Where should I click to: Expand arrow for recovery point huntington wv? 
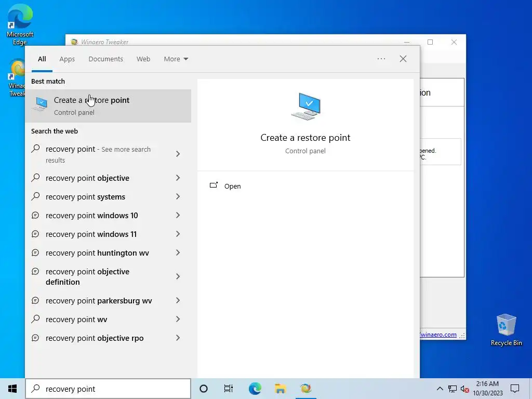(x=178, y=252)
